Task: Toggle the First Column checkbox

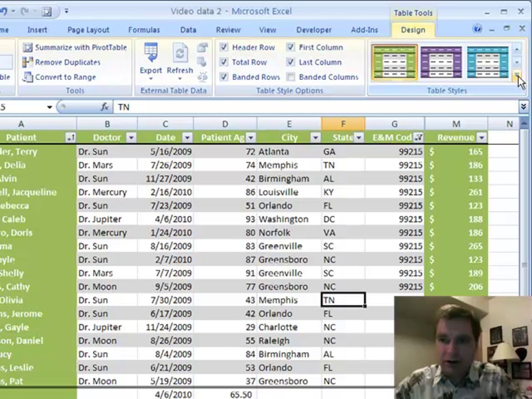Action: click(x=290, y=47)
